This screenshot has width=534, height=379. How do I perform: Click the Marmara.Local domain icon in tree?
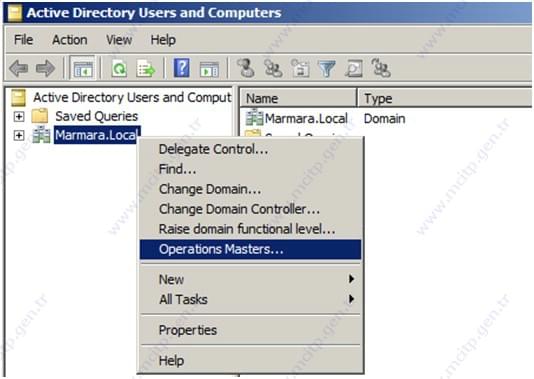pyautogui.click(x=41, y=135)
